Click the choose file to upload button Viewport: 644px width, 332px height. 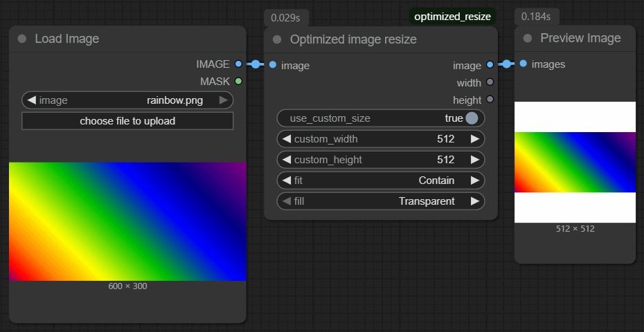[x=127, y=121]
